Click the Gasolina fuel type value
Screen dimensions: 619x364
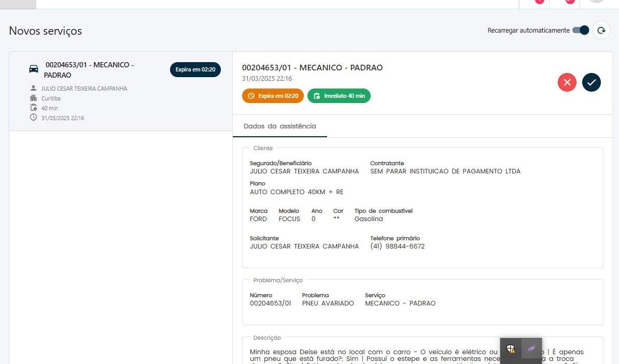tap(368, 219)
